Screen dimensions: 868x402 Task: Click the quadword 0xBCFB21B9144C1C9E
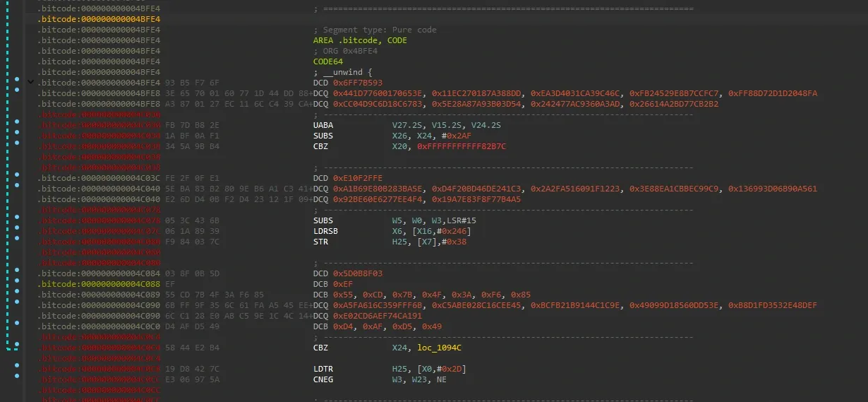[575, 305]
